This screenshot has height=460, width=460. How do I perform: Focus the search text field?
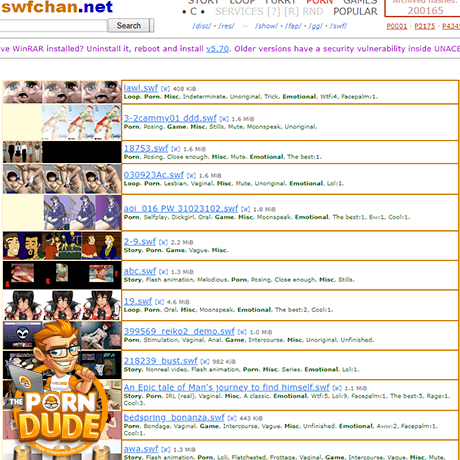[53, 26]
